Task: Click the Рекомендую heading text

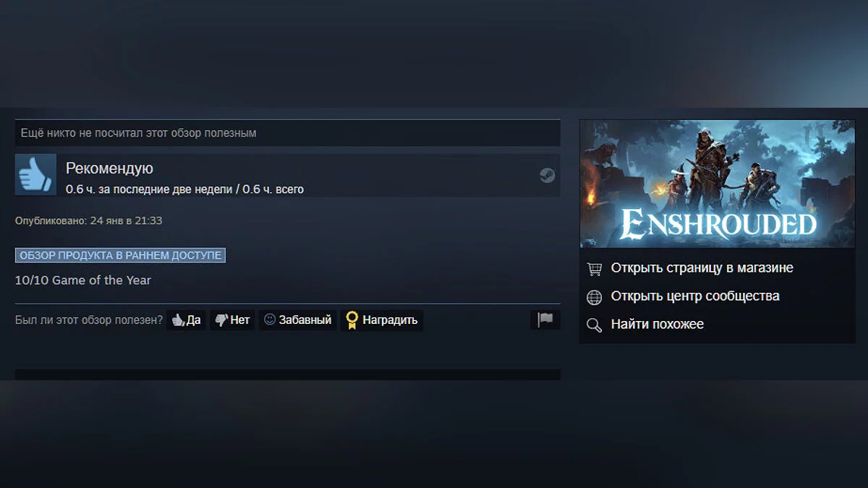Action: click(x=109, y=168)
